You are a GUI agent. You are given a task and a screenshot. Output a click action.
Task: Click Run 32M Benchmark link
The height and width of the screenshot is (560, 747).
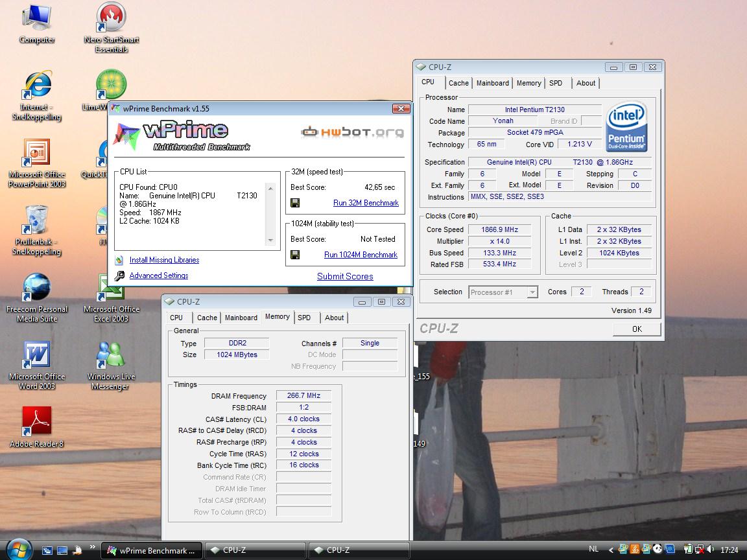366,203
